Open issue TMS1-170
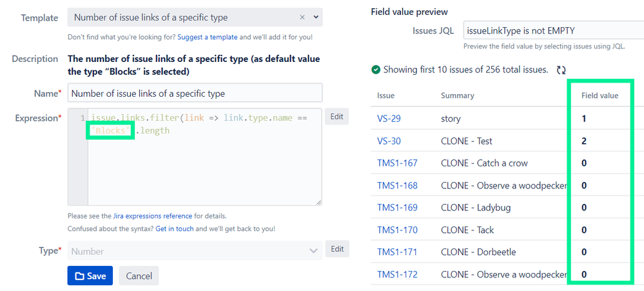644x291 pixels. [397, 230]
